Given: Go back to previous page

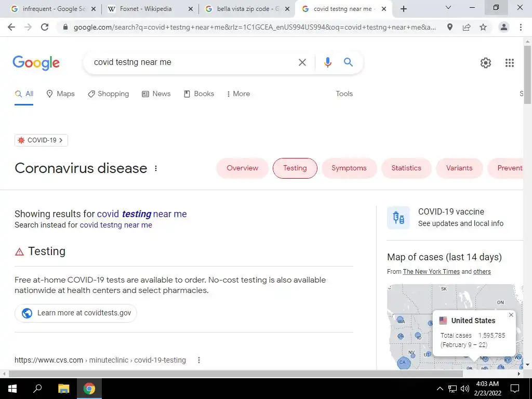Looking at the screenshot, I should coord(11,27).
